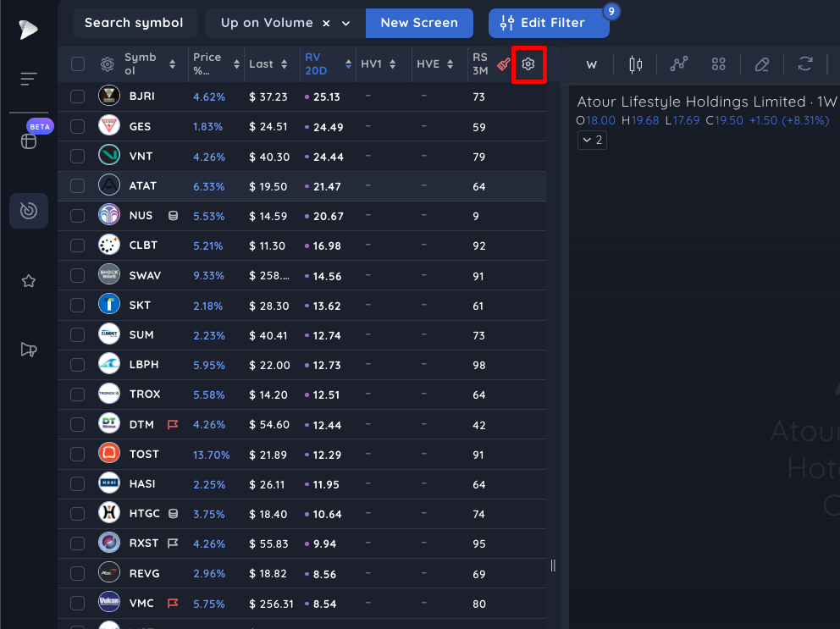Click the SKT company logo
840x629 pixels.
pos(108,304)
